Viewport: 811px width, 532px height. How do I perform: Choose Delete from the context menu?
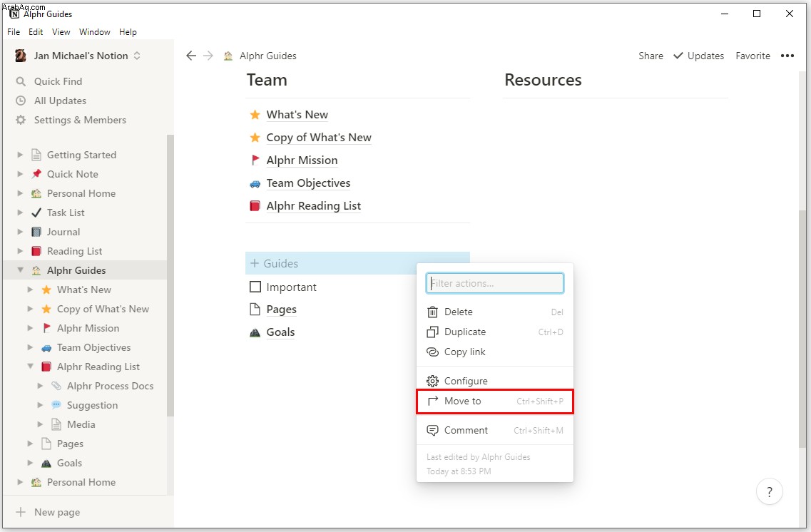pos(495,312)
